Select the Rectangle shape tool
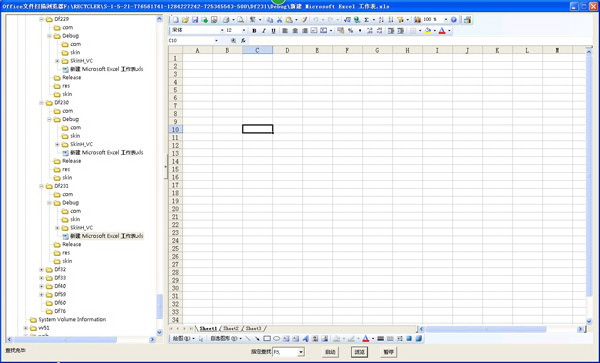Viewport: 600px width, 363px height. point(267,339)
